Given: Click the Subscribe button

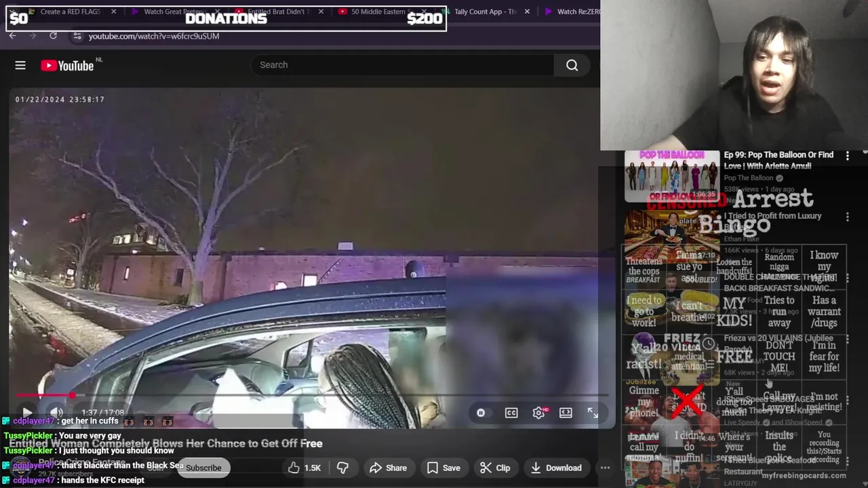Looking at the screenshot, I should coord(203,468).
